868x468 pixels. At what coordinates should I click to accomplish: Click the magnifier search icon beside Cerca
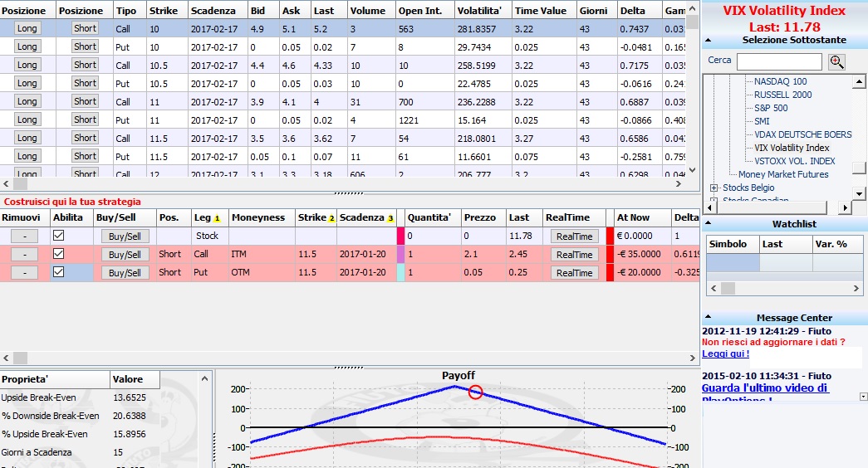(836, 62)
